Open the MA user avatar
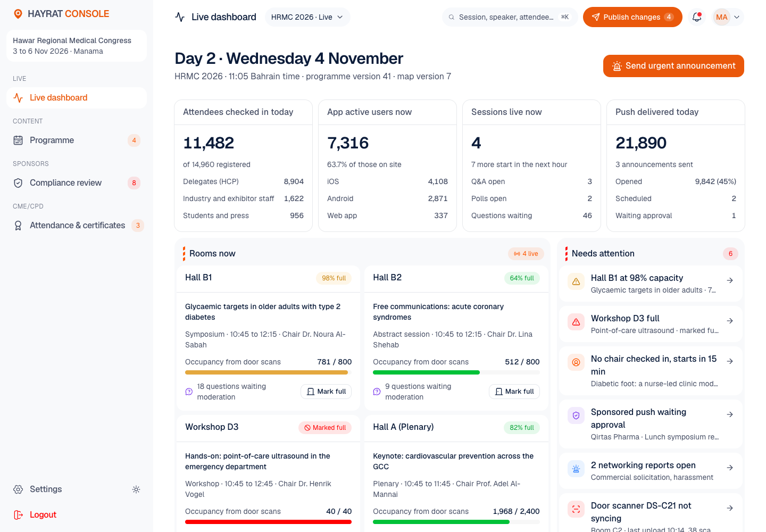This screenshot has width=766, height=532. tap(722, 17)
